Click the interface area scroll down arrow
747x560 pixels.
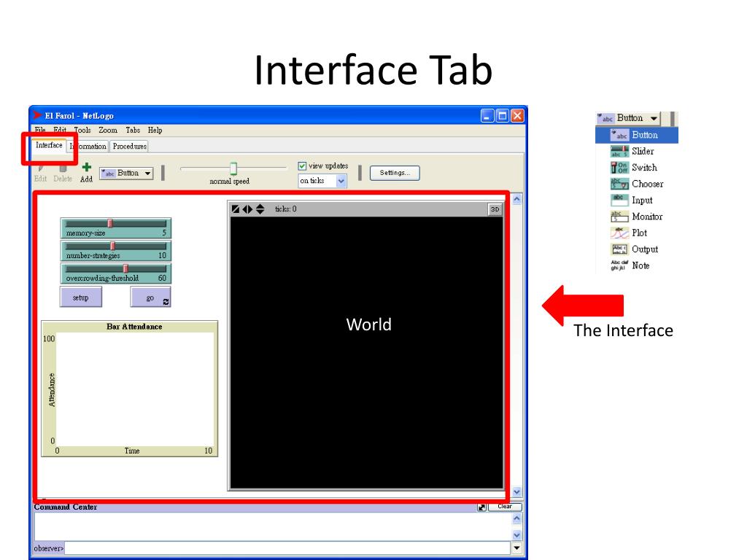(517, 492)
